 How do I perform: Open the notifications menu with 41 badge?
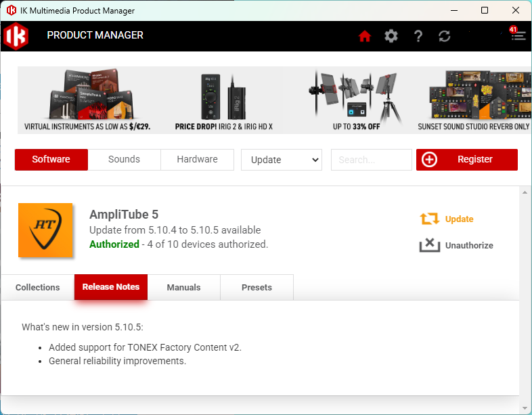(518, 35)
